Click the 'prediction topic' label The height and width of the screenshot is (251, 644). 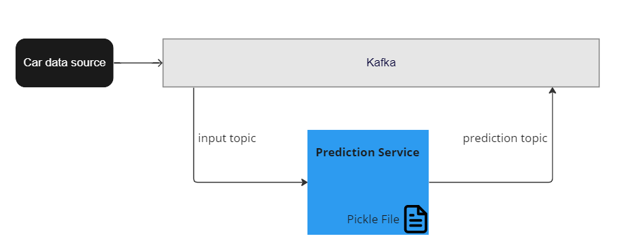tap(505, 138)
